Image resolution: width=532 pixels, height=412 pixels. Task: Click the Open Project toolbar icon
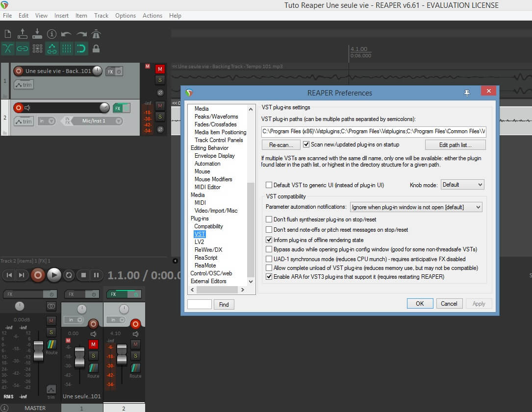pos(23,34)
